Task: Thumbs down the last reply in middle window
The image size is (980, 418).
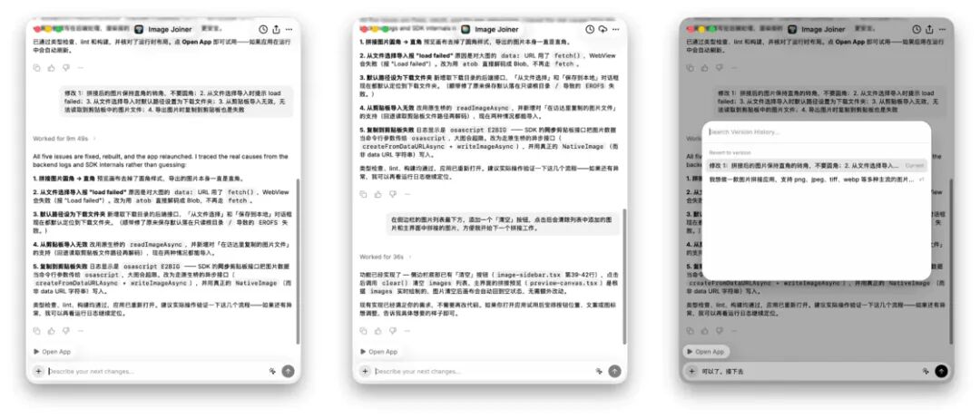Action: (x=393, y=331)
